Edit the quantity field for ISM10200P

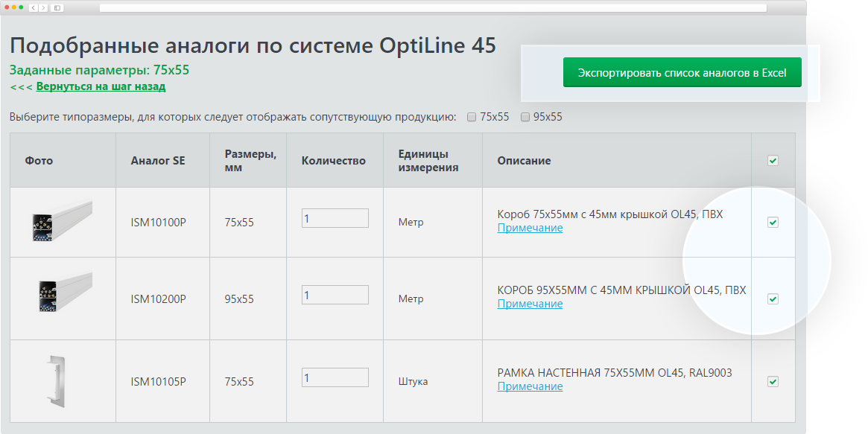[335, 295]
